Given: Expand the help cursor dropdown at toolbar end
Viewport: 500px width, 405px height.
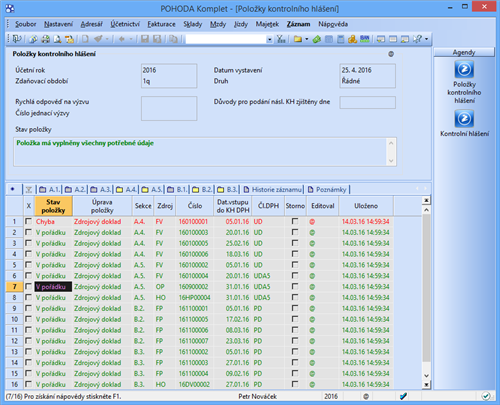Looking at the screenshot, I should pyautogui.click(x=427, y=39).
